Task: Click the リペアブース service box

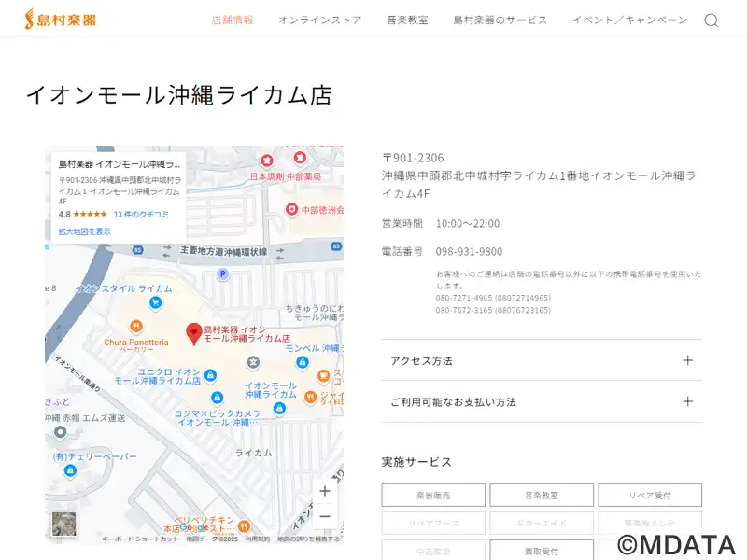Action: [x=433, y=523]
